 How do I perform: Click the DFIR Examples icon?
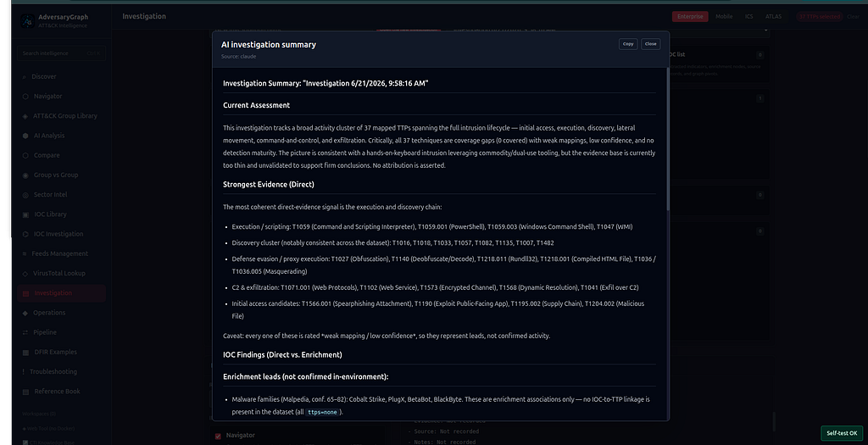[25, 353]
